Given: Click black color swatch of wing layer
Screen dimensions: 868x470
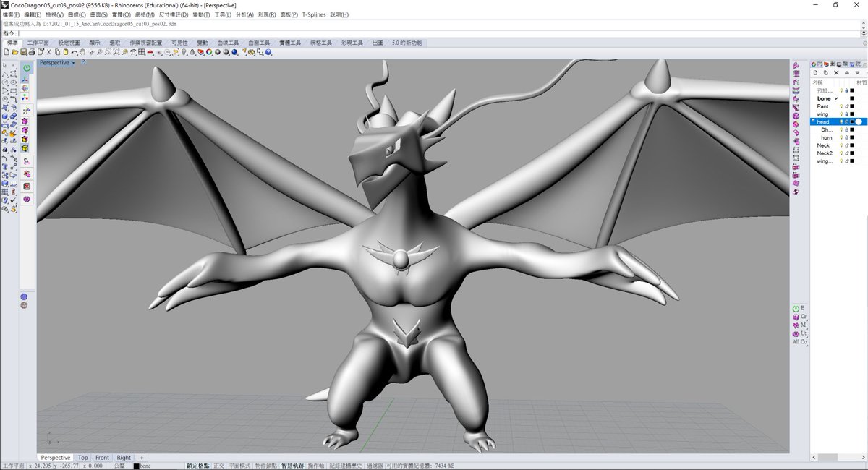Looking at the screenshot, I should [x=852, y=114].
